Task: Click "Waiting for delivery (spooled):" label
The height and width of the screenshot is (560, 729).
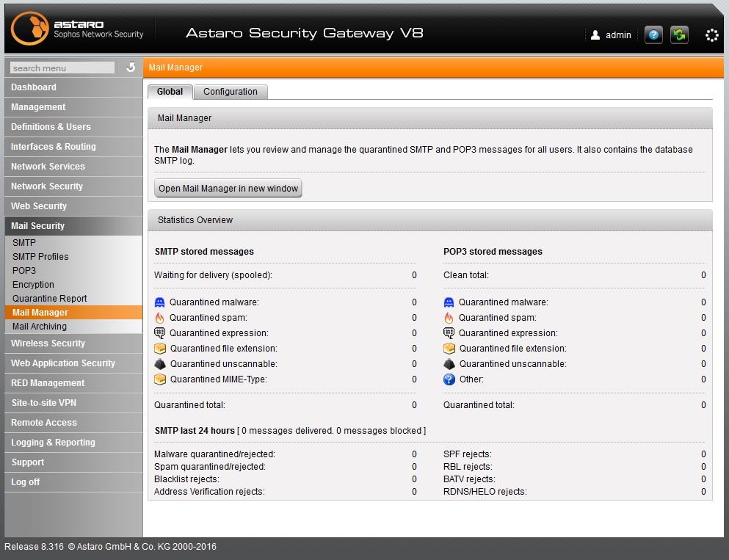Action: [x=213, y=275]
